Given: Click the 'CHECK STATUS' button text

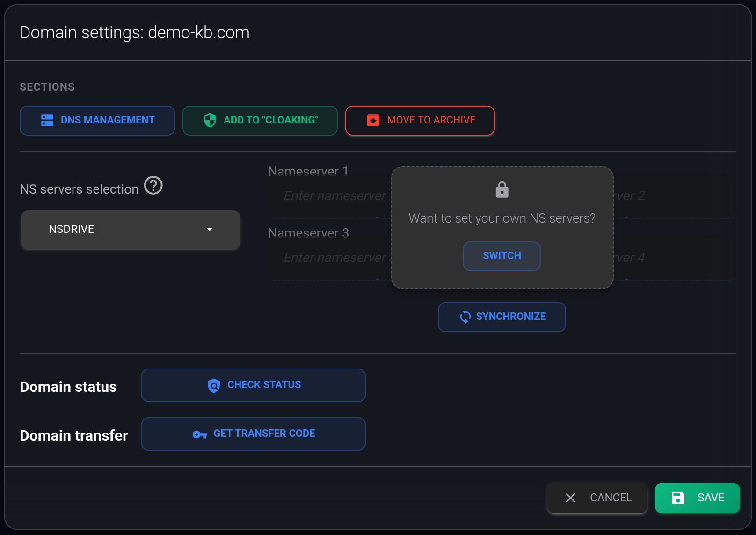Looking at the screenshot, I should [x=264, y=385].
